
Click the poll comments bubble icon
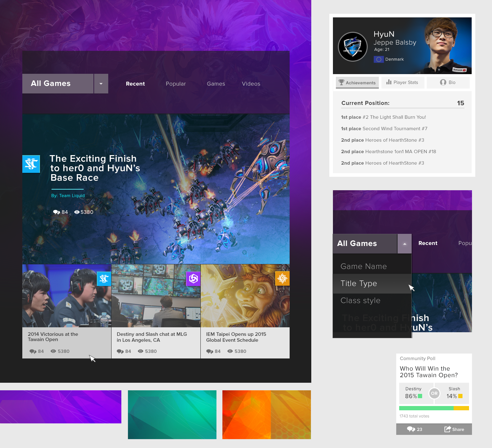pyautogui.click(x=411, y=429)
